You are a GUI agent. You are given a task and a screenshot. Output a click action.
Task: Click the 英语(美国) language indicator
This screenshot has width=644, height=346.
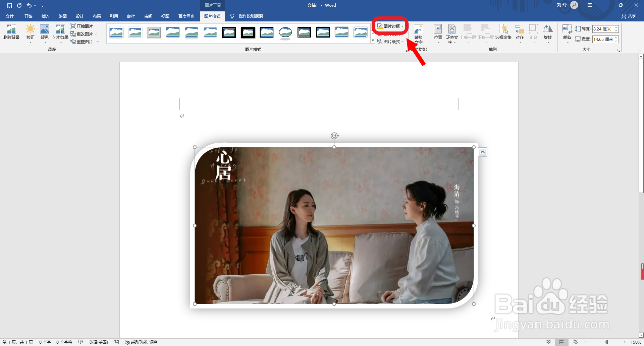point(98,342)
